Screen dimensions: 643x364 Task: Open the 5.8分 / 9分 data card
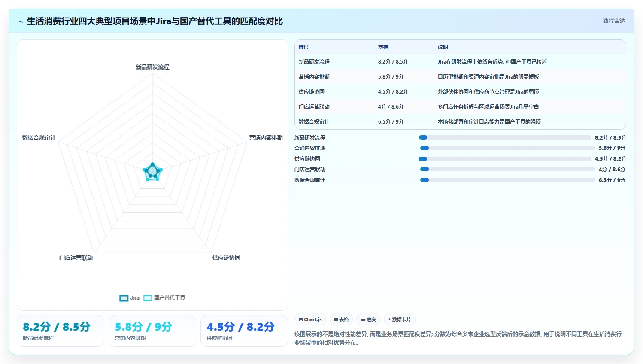coord(152,331)
